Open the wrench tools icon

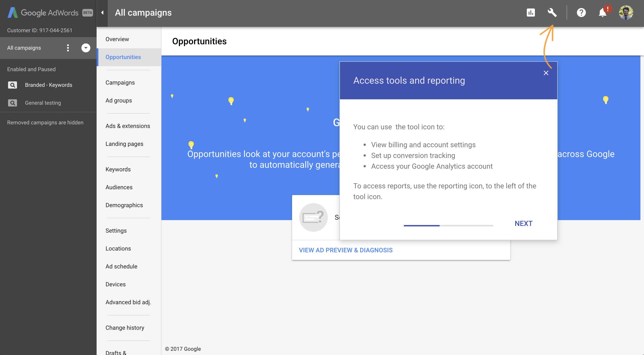pyautogui.click(x=552, y=13)
